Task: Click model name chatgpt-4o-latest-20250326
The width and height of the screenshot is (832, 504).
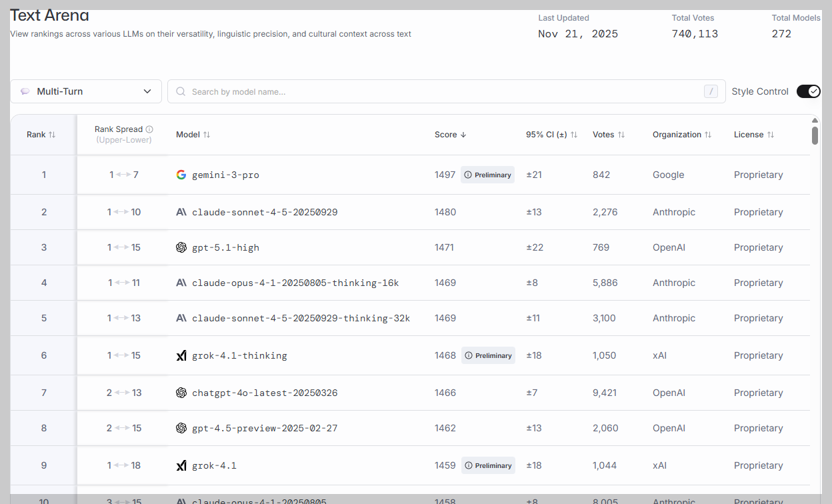Action: [265, 393]
